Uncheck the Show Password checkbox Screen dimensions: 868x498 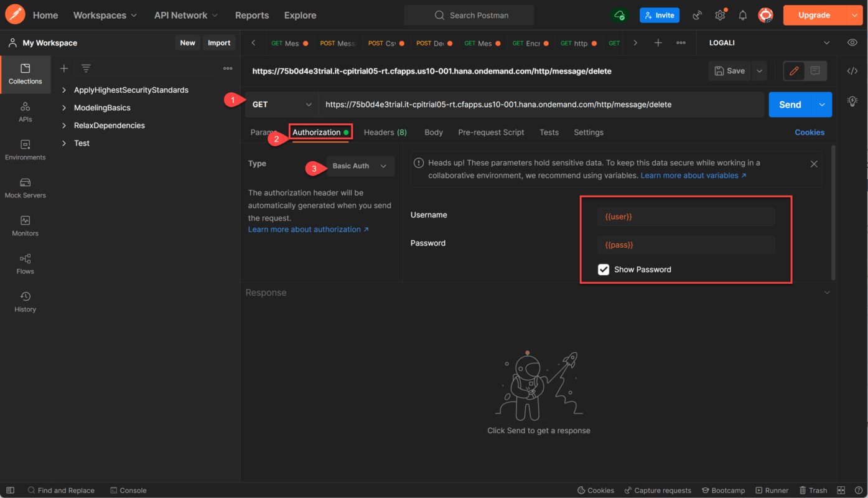[x=604, y=270]
